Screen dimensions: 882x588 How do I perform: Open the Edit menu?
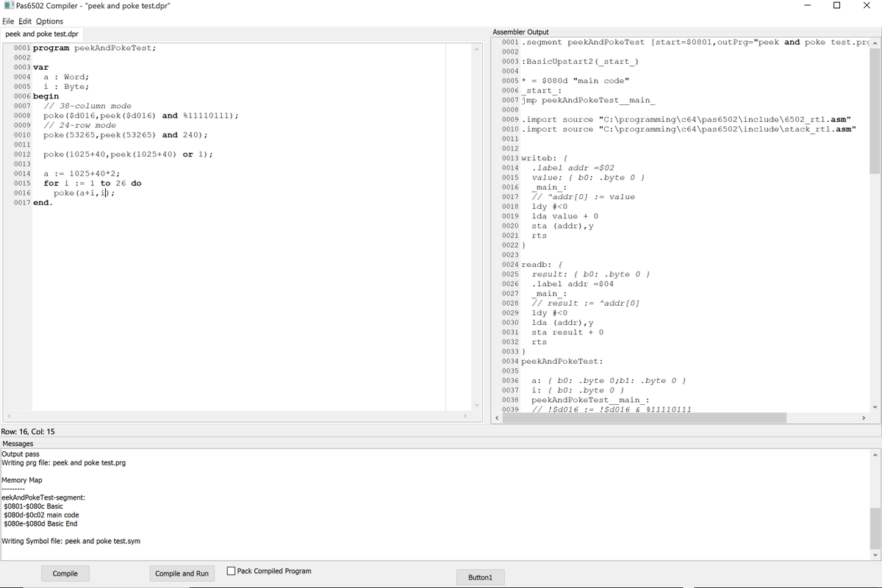[x=24, y=21]
